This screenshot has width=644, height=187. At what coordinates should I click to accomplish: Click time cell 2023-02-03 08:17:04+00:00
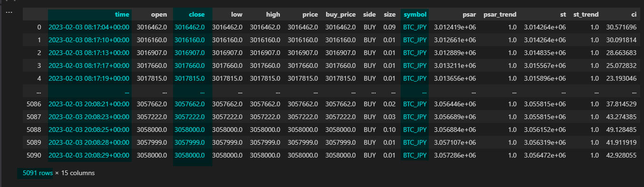pos(89,28)
